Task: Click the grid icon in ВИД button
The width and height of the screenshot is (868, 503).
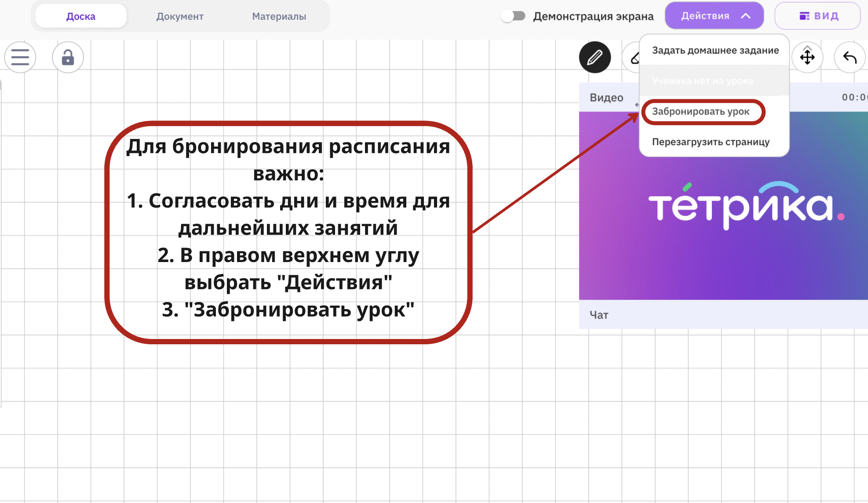Action: pos(804,16)
